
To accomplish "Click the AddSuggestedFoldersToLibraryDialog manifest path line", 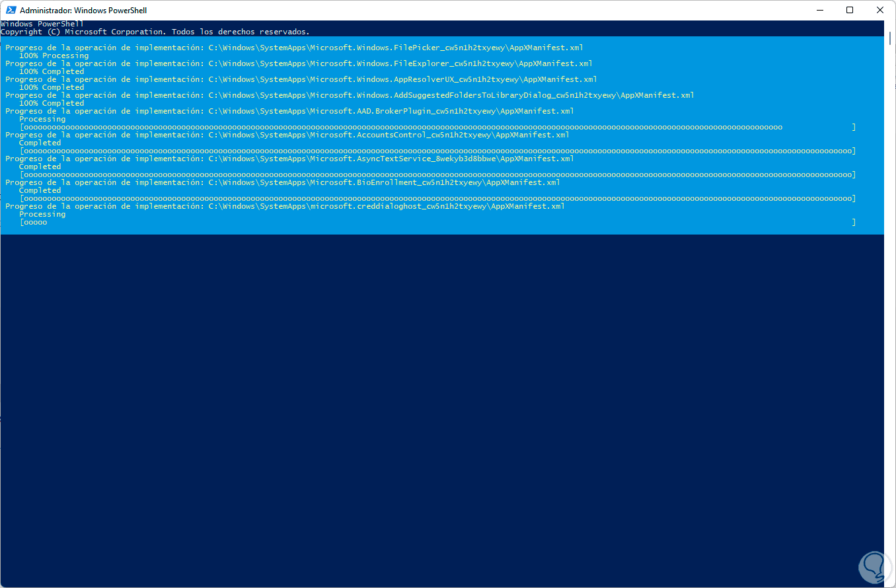I will (350, 95).
